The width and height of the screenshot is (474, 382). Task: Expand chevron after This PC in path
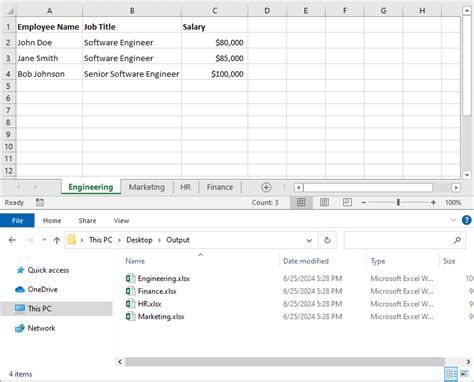coord(119,240)
